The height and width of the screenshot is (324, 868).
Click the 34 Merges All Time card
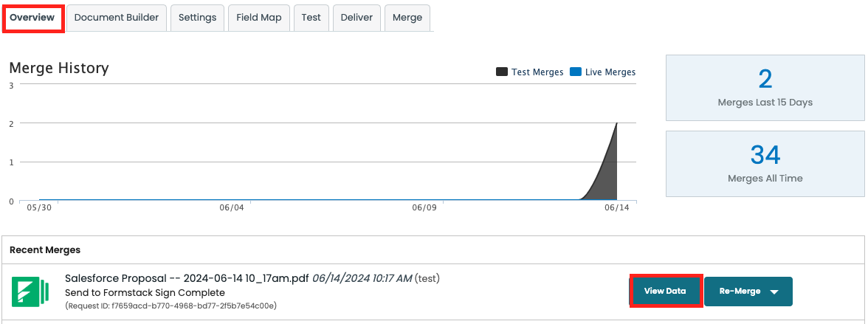click(765, 164)
